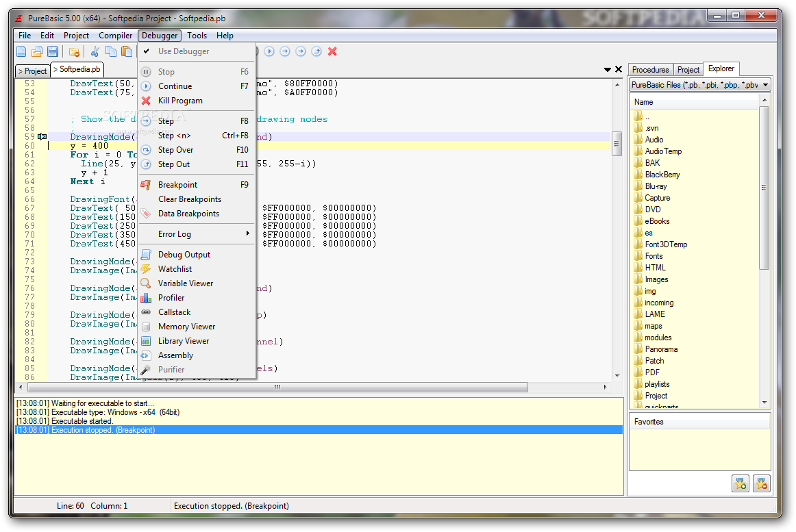Image resolution: width=796 pixels, height=532 pixels.
Task: Open the HTML folder in Explorer
Action: 656,268
